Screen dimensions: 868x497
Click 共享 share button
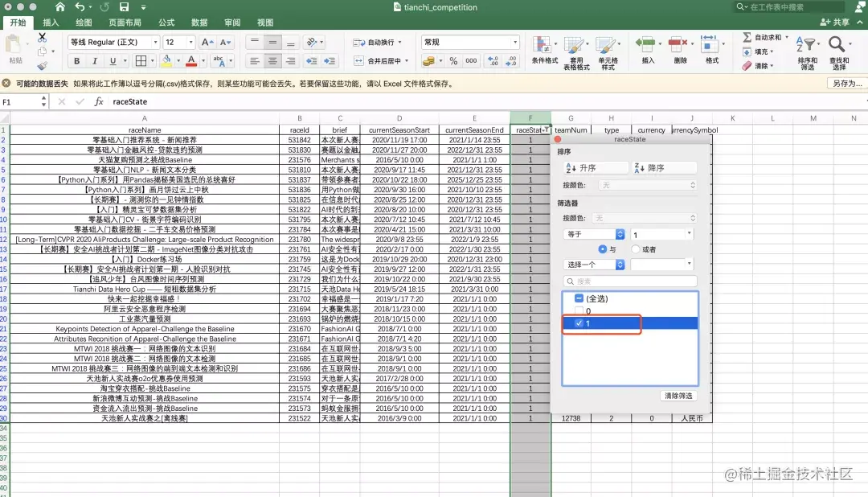point(835,23)
